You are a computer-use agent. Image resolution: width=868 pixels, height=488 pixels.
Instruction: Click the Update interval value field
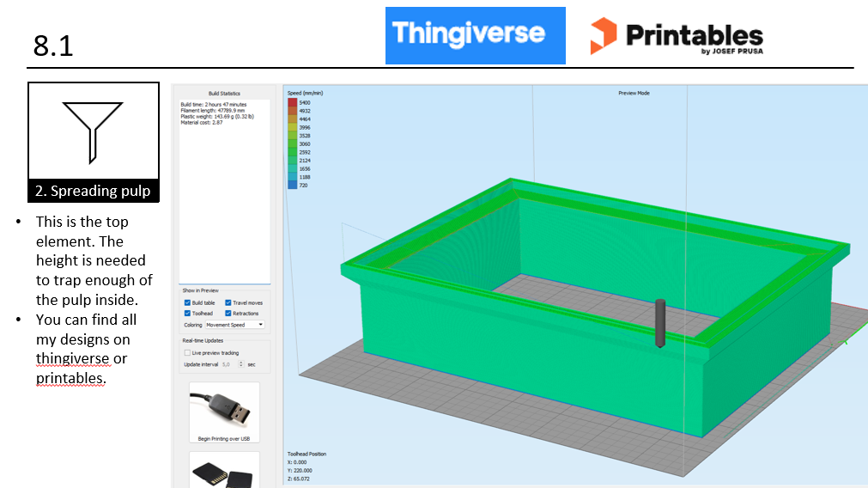point(230,364)
